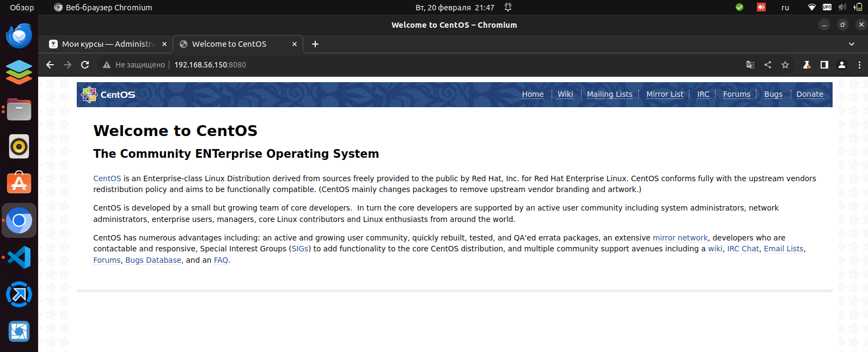Click the not-secure warning icon
The height and width of the screenshot is (352, 868).
coord(107,65)
